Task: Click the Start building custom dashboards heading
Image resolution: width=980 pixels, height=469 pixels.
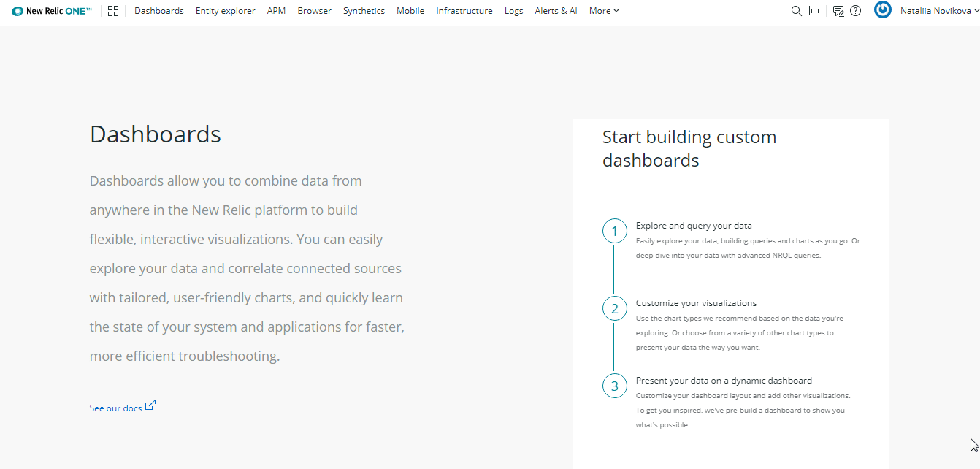Action: [689, 149]
